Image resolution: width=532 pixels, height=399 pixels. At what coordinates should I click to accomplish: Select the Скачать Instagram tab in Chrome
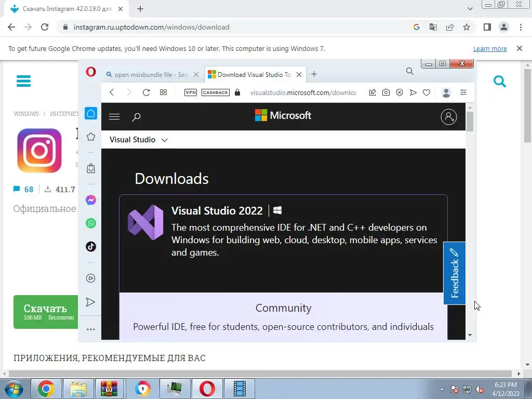coord(66,9)
